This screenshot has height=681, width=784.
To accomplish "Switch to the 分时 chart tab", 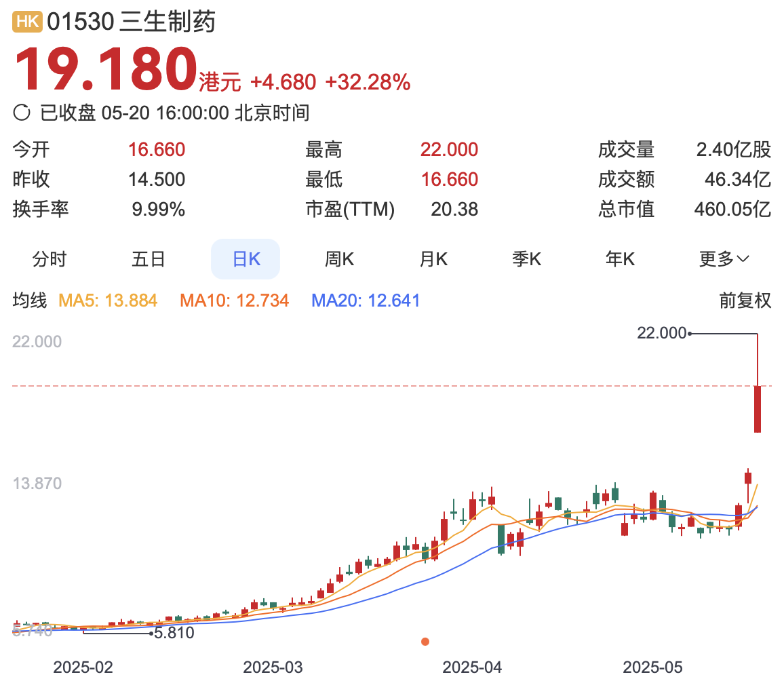I will tap(49, 259).
